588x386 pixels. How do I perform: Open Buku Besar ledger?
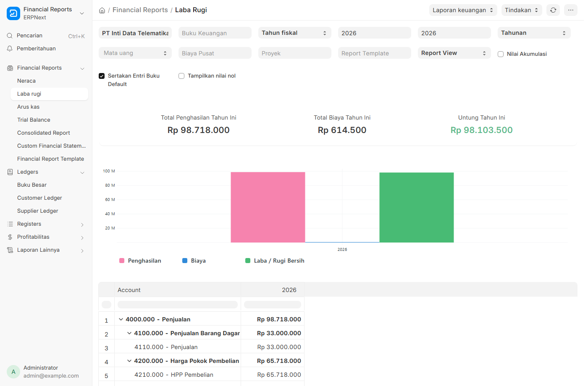click(49, 185)
